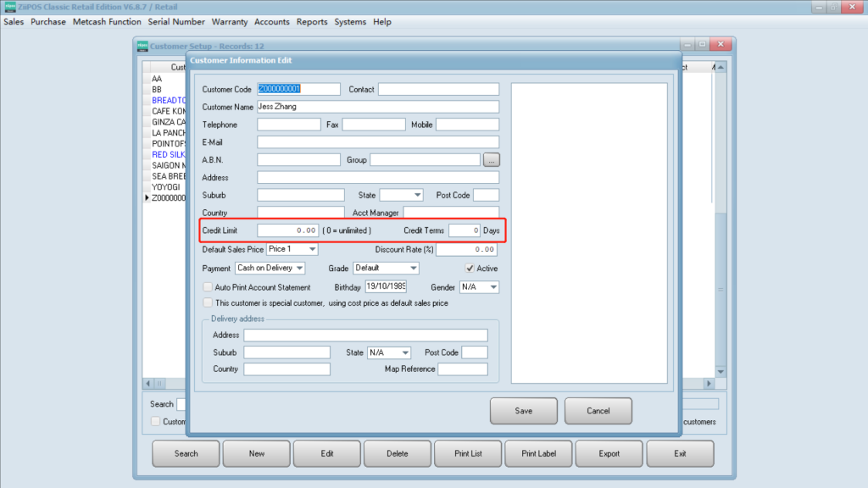Click the Print Label button
The height and width of the screenshot is (488, 868).
click(538, 453)
